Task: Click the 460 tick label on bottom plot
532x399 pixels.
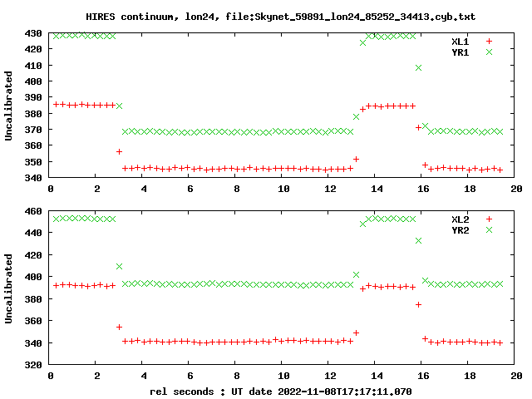Action: 33,211
